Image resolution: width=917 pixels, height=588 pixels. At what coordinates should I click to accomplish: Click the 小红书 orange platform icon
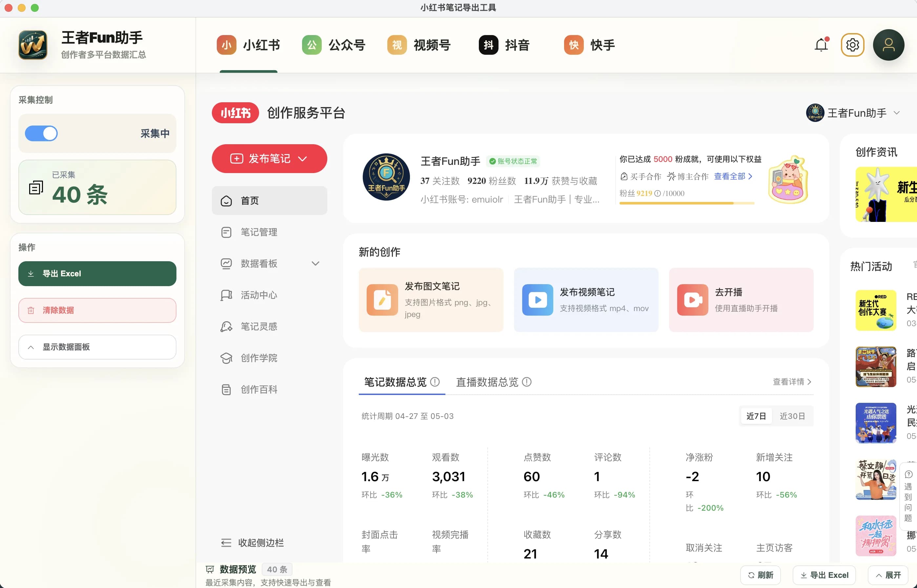click(x=226, y=45)
